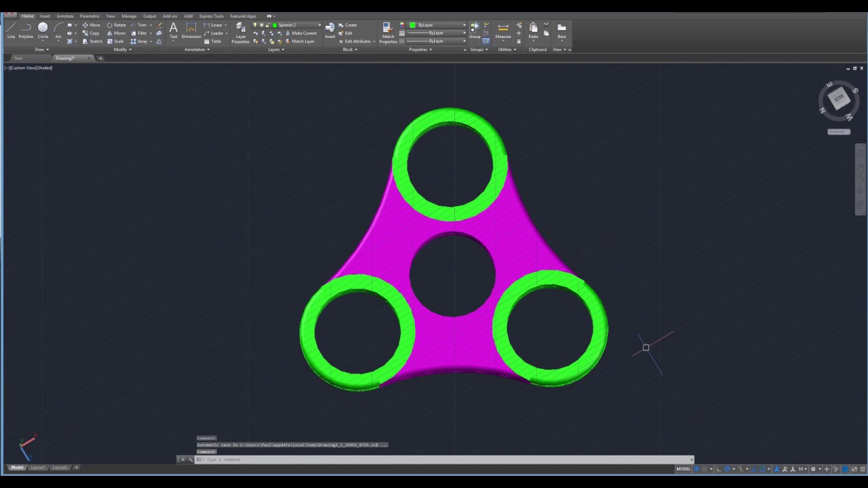
Task: Pick the Mirror tool
Action: (x=117, y=33)
